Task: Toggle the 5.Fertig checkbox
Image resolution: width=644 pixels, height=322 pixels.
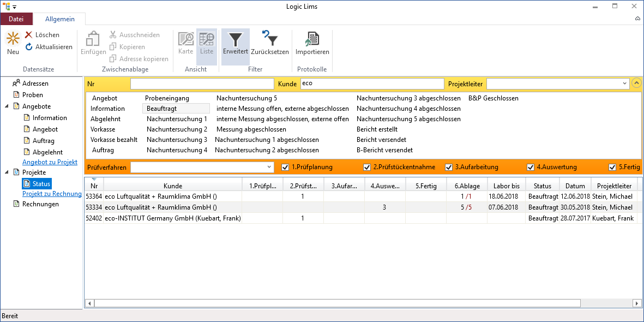Action: point(612,167)
